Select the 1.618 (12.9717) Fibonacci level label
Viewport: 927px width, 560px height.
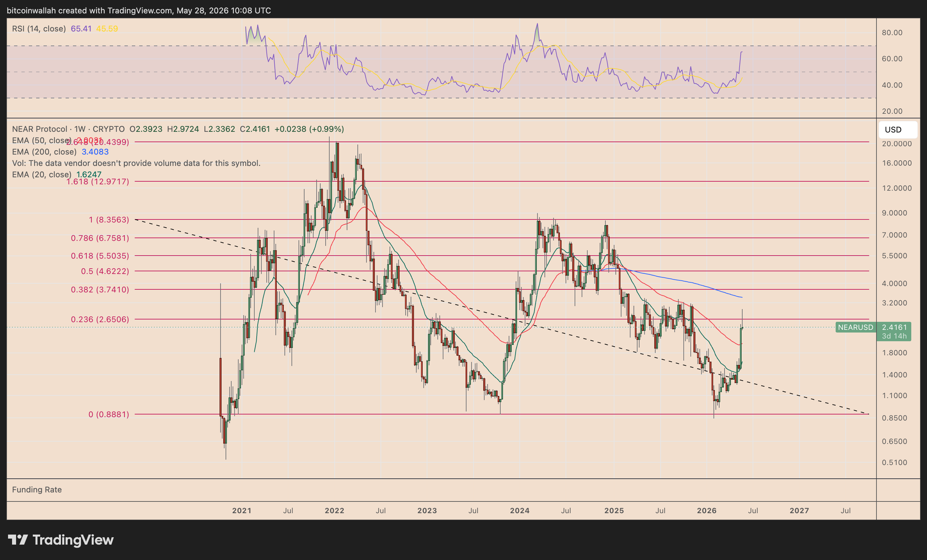tap(97, 182)
